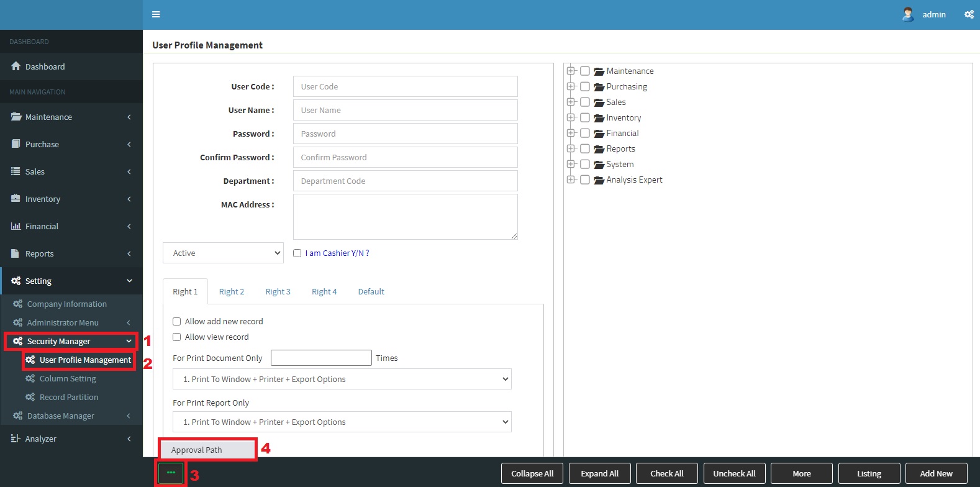Click the Inventory briefcase icon in sidebar

tap(16, 199)
